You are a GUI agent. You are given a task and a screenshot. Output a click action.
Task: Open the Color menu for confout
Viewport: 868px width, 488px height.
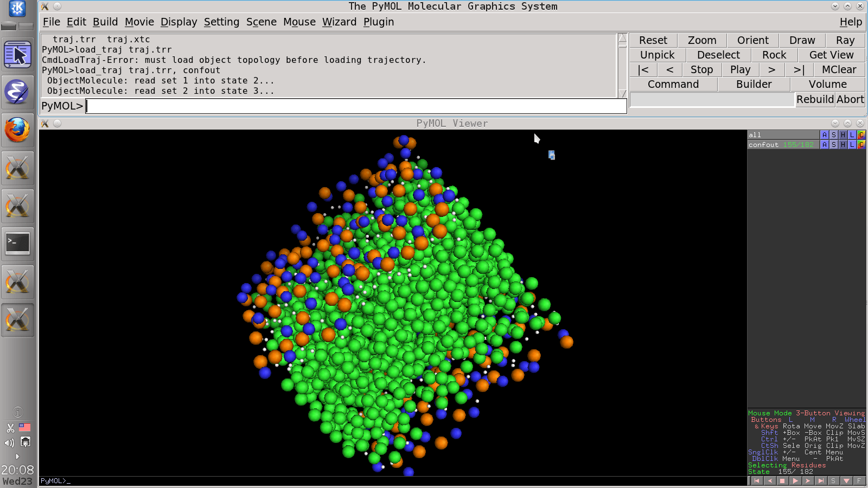(861, 145)
